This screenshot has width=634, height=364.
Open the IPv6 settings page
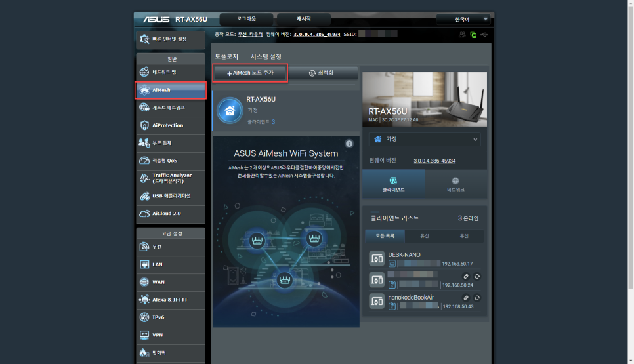(171, 317)
